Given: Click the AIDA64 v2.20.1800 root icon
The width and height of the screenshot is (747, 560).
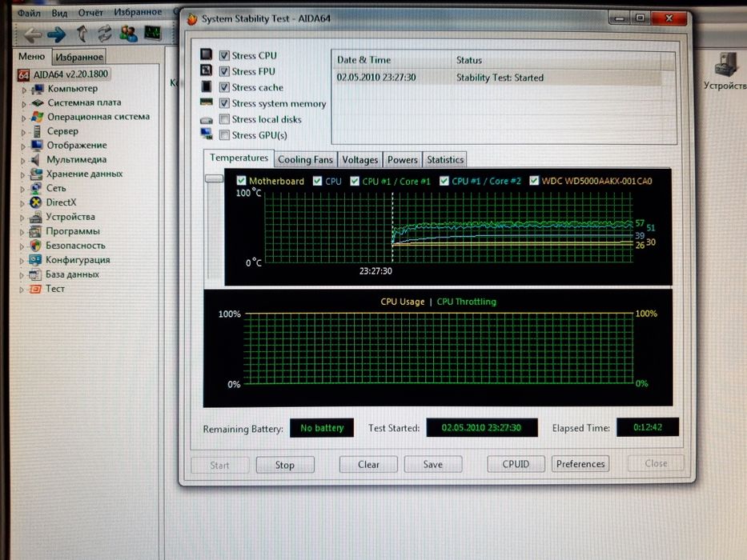Looking at the screenshot, I should click(x=23, y=74).
